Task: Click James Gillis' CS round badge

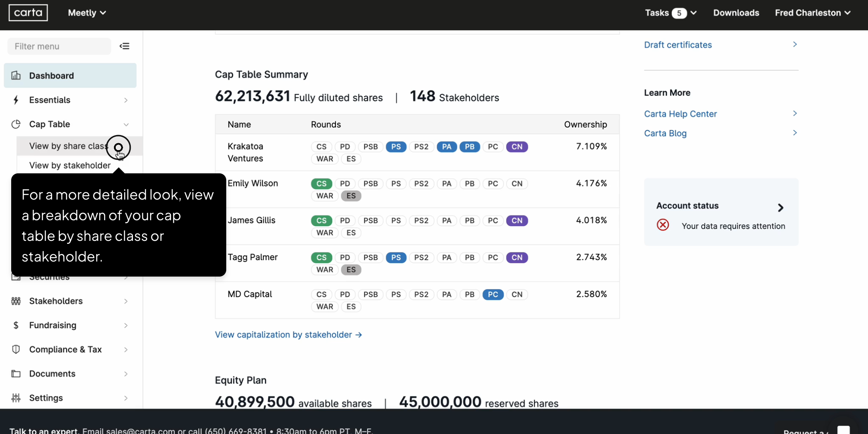Action: point(322,221)
